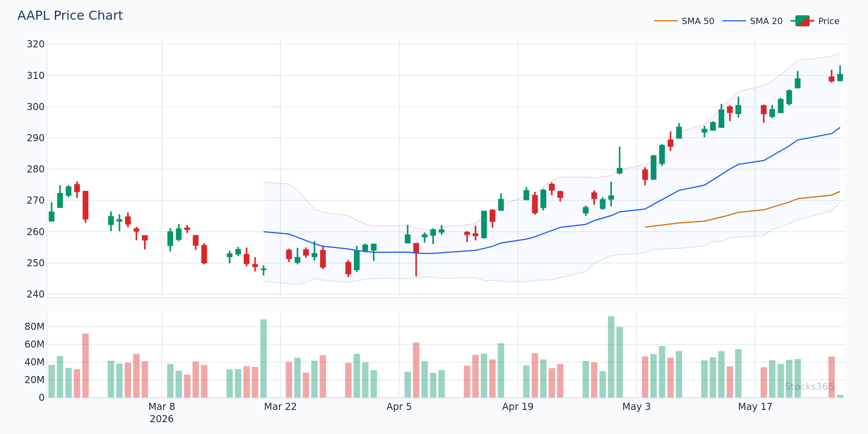Click the Apr 5 date axis label

[399, 407]
